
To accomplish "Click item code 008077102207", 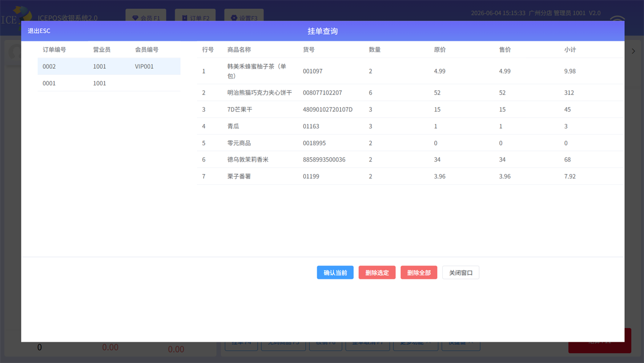I will pos(323,93).
